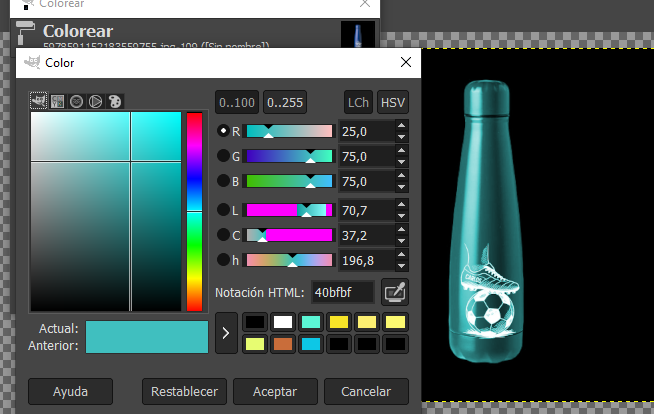Expand the color history arrow button

225,332
